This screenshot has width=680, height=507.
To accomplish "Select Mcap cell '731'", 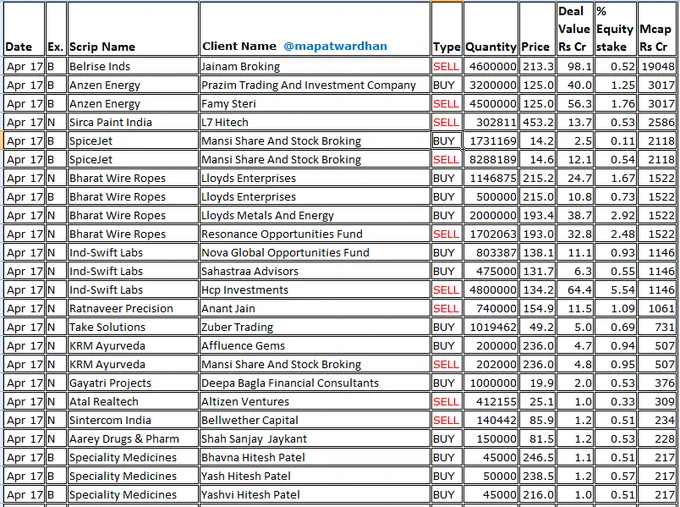I will tap(657, 327).
